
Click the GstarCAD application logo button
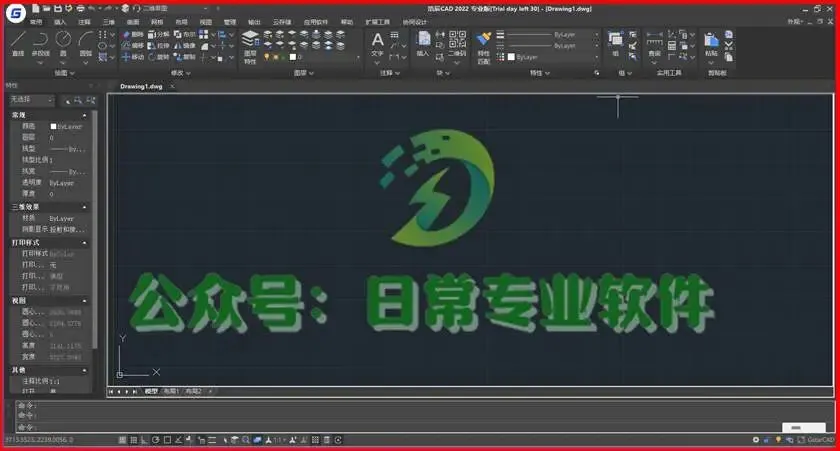click(16, 13)
